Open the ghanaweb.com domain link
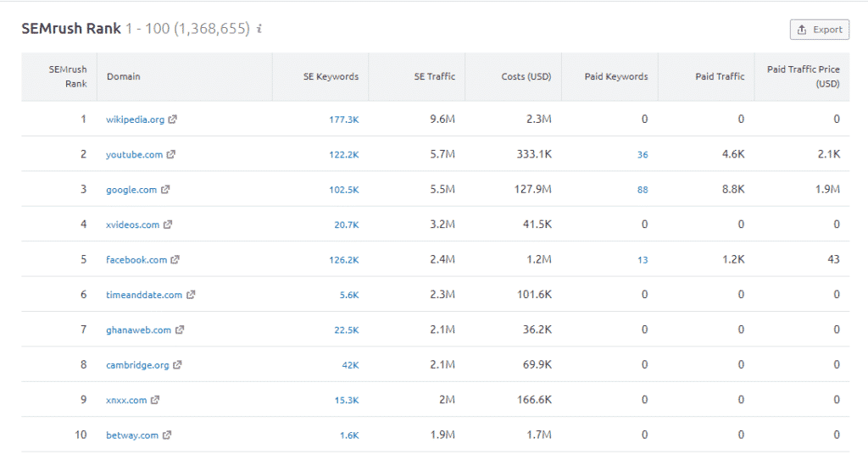Image resolution: width=868 pixels, height=460 pixels. pos(138,330)
